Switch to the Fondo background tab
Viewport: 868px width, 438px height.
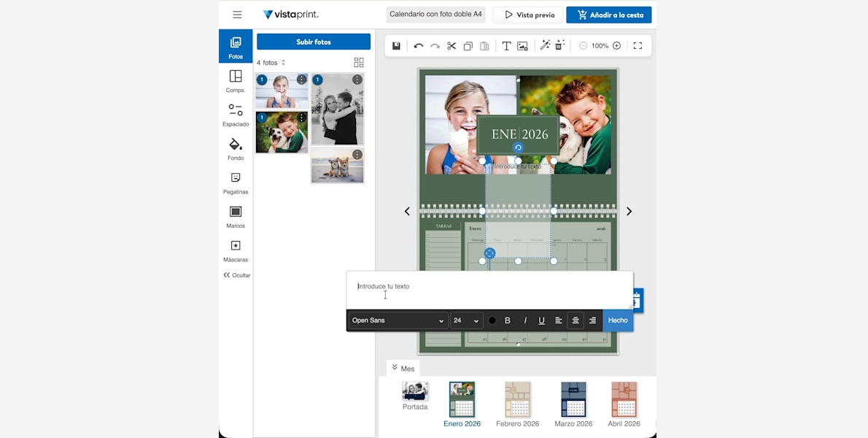(236, 149)
